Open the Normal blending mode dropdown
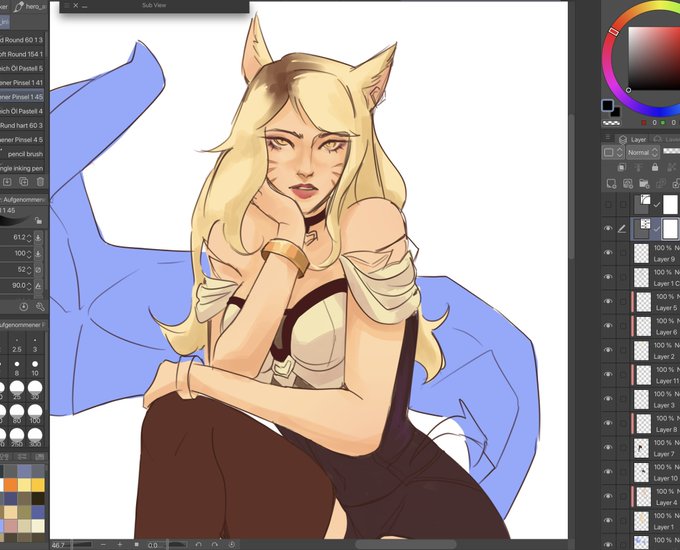680x550 pixels. point(643,153)
